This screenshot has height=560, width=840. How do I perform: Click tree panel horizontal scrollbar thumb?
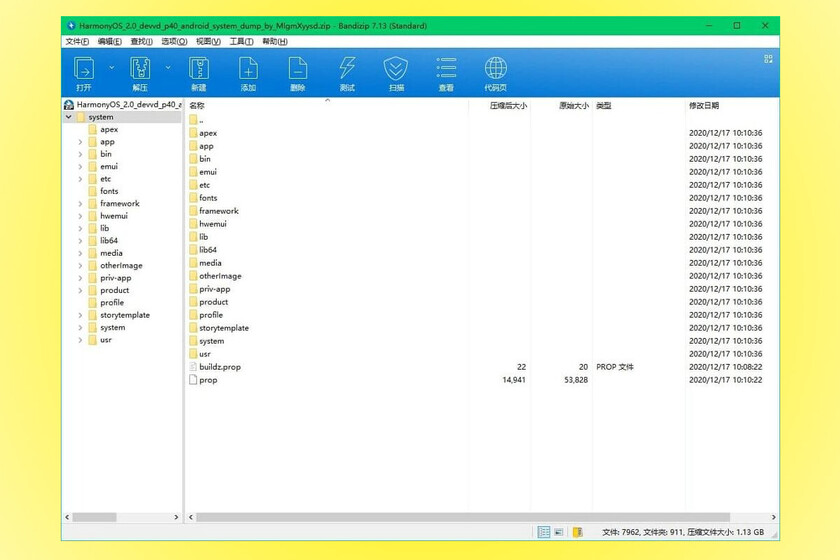[94, 517]
